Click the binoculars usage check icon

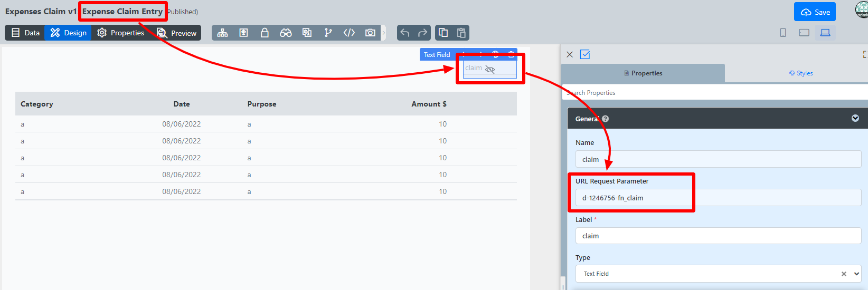286,33
